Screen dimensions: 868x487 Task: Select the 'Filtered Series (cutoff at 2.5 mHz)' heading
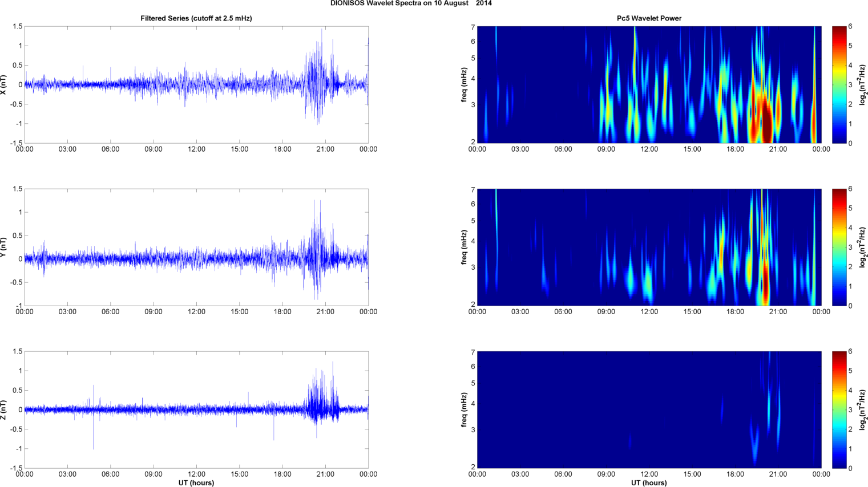pos(196,18)
